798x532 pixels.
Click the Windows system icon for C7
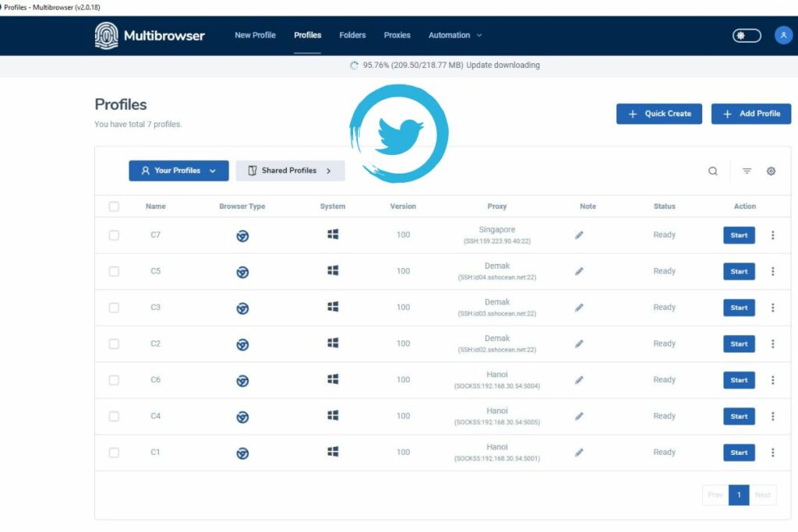(333, 234)
